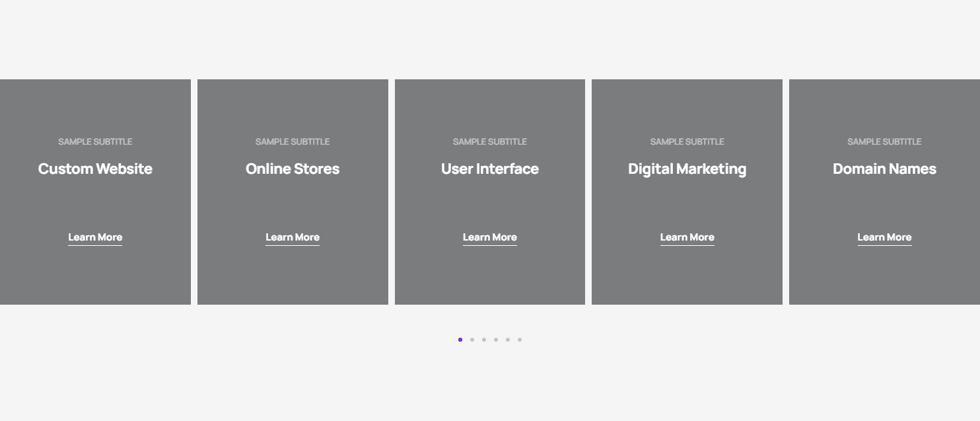Open Learn More on Online Stores card
The height and width of the screenshot is (421, 980).
click(x=293, y=237)
